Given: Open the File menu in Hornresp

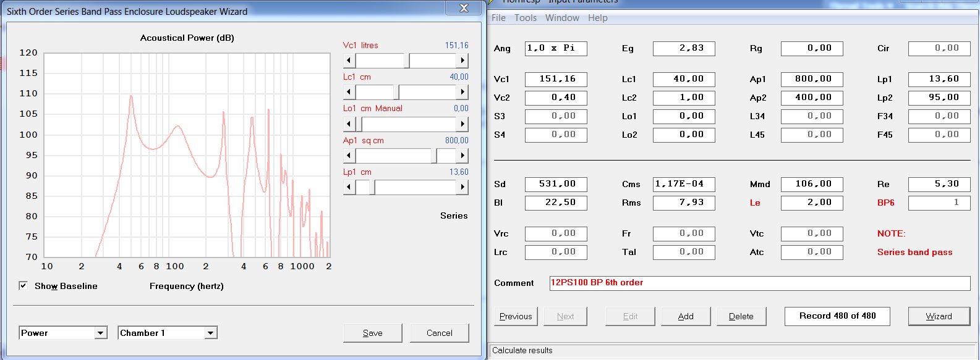Looking at the screenshot, I should [498, 18].
